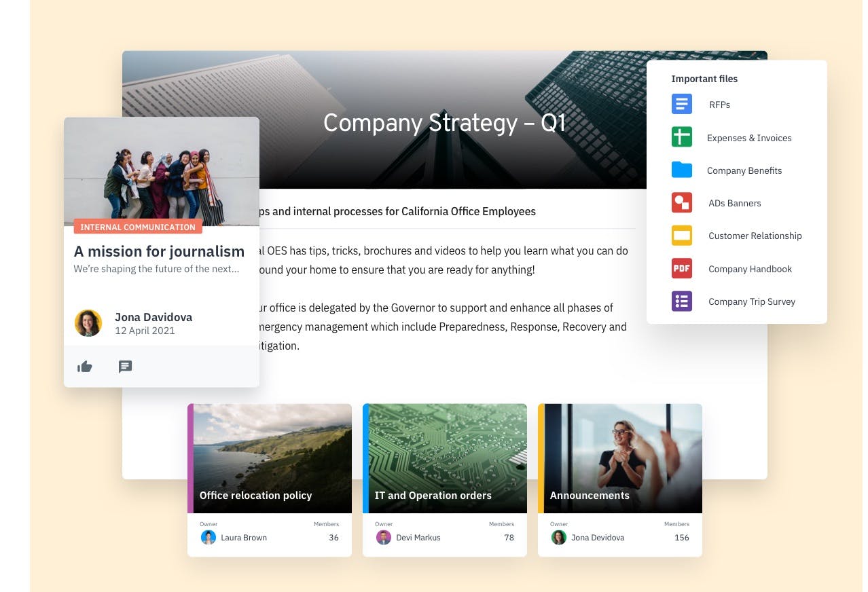Screen dimensions: 868x592
Task: Click Devi Markus's owner avatar
Action: tap(383, 537)
